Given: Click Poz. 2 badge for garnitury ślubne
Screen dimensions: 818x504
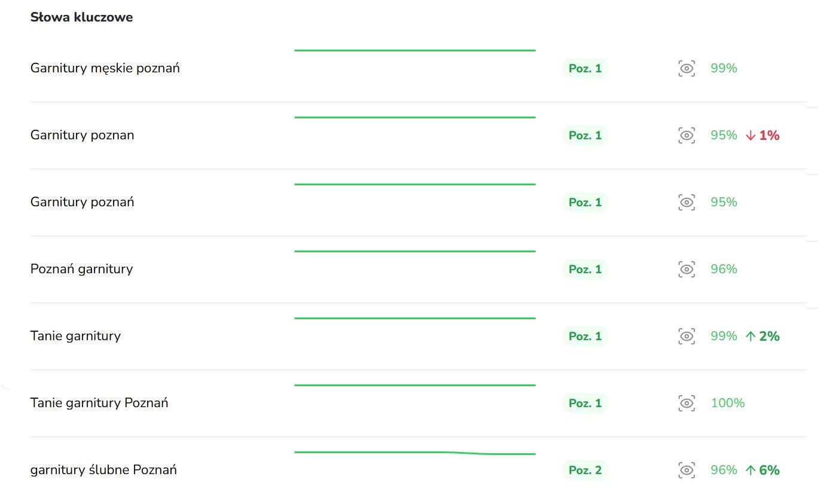Looking at the screenshot, I should [585, 471].
